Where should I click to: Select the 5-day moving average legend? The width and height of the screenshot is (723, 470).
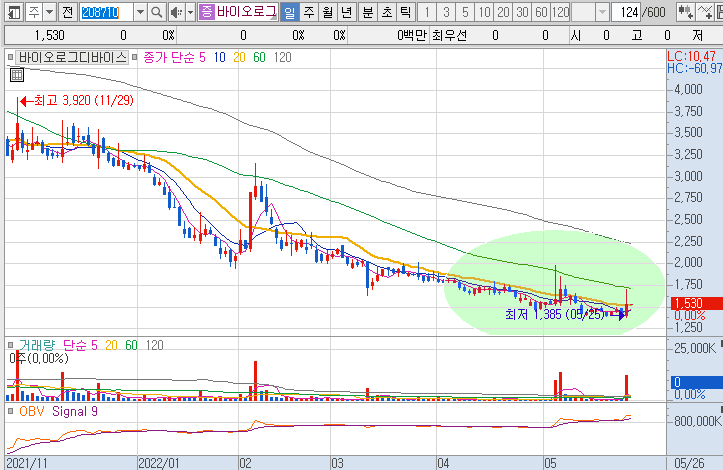202,57
